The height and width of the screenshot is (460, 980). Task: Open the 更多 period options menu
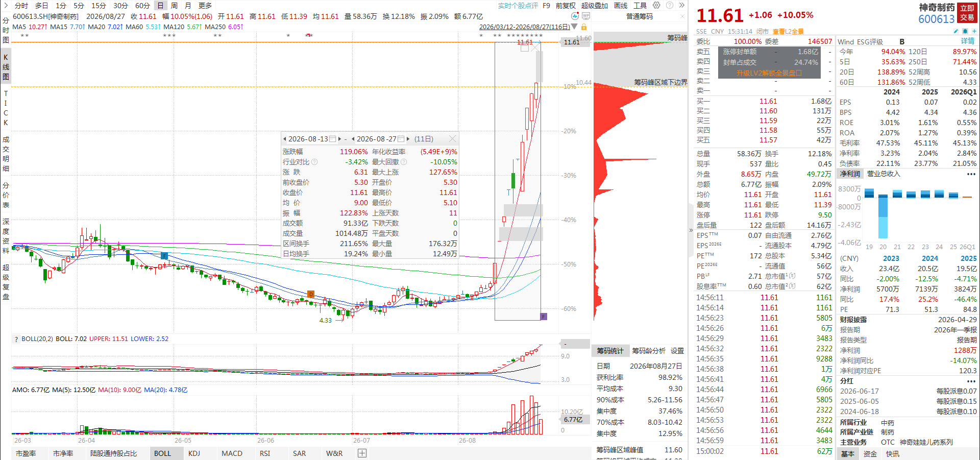pos(205,5)
